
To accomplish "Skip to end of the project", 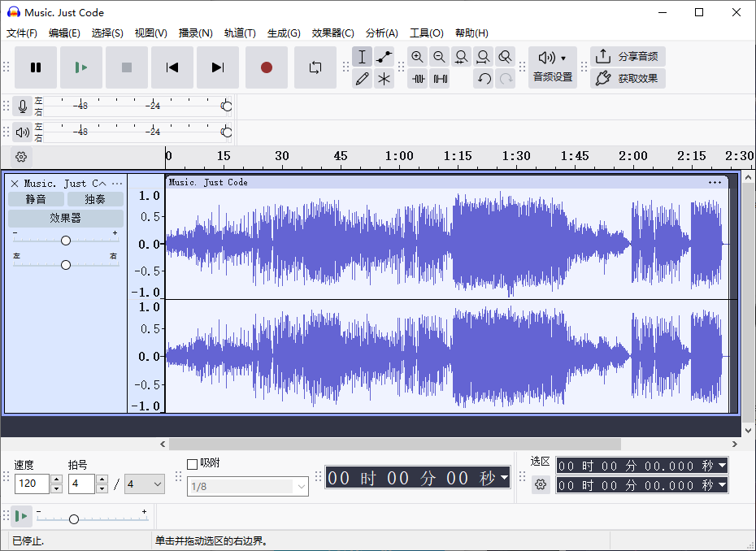I will click(x=218, y=67).
